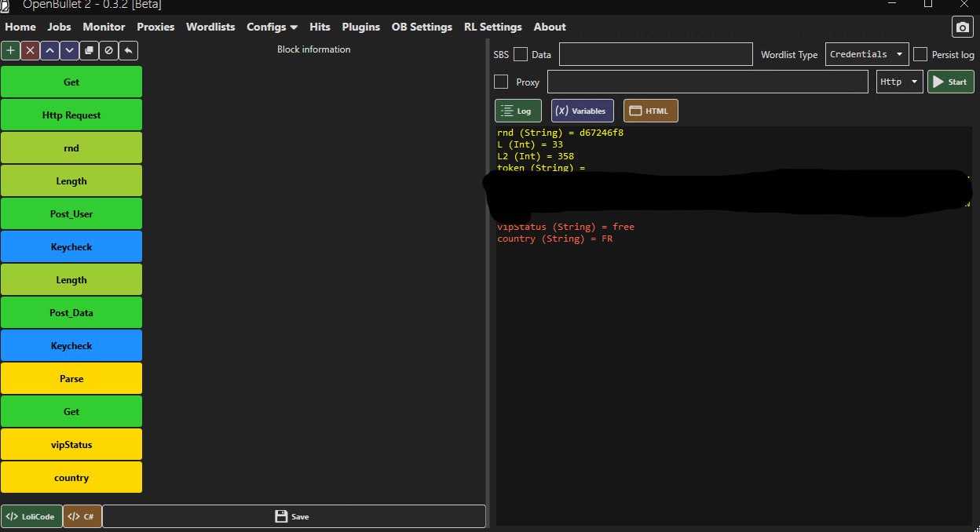This screenshot has width=980, height=532.
Task: Select the Length block above Post_Data
Action: tap(71, 279)
